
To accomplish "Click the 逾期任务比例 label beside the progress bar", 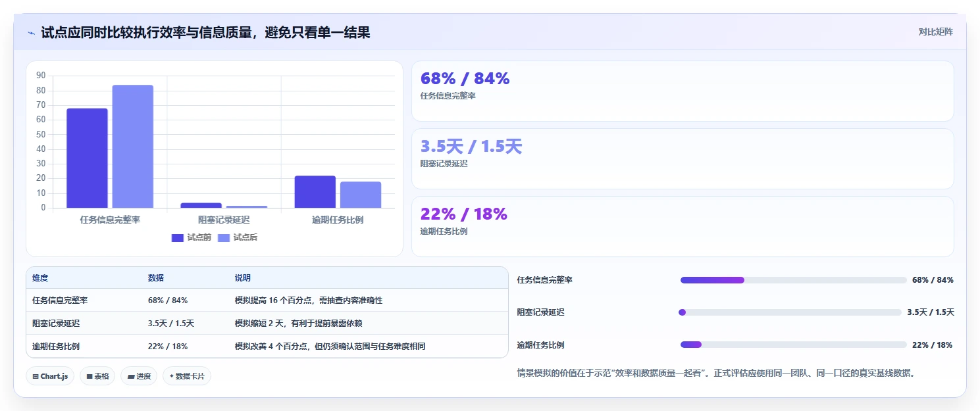I will pos(541,345).
